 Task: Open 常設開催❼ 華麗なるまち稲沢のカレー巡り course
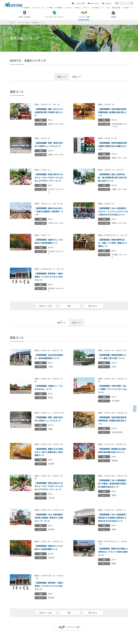(x=49, y=452)
